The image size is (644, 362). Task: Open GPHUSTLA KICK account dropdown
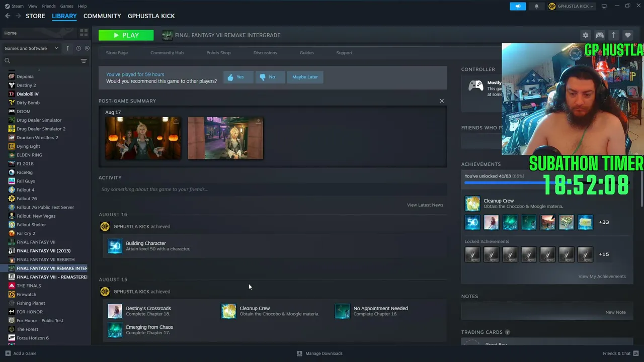point(571,6)
